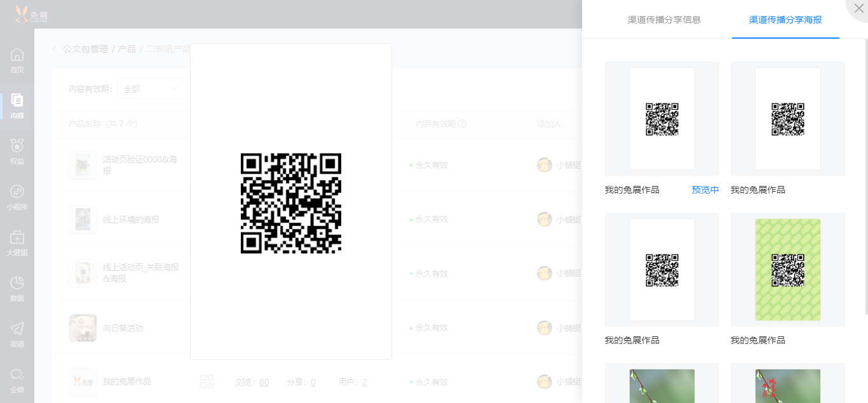Click the avatar in the 向日葵活动 row
This screenshot has height=403, width=868.
(545, 327)
